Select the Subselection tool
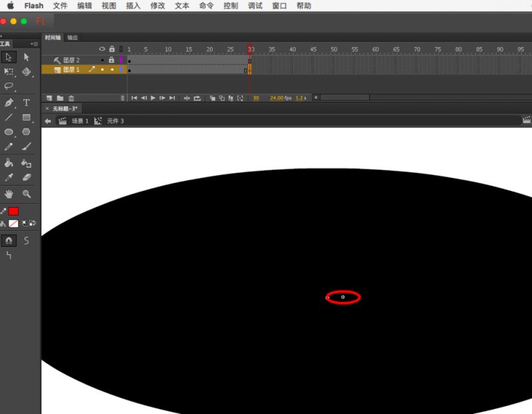Screen dimensions: 532x414 pos(26,57)
